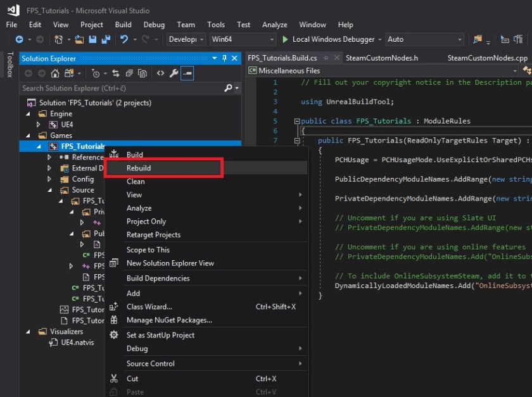Click the Home icon in Solution Explorer

(x=56, y=72)
